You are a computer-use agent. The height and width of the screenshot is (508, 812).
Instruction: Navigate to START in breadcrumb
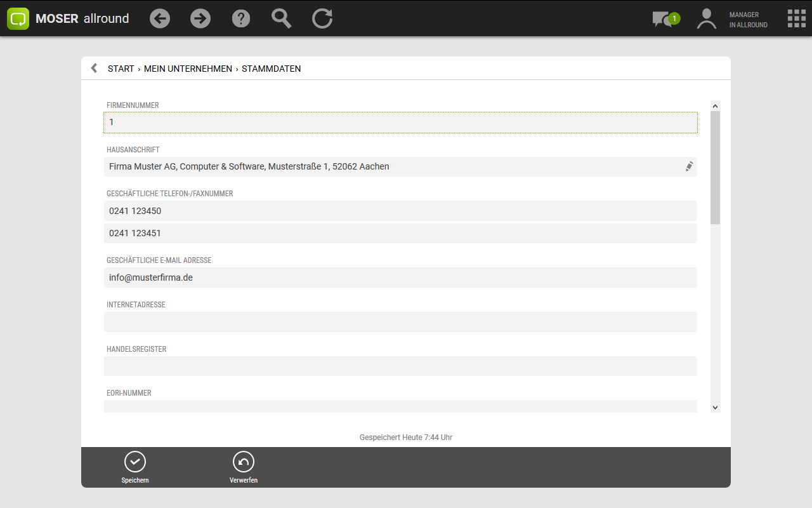(121, 69)
